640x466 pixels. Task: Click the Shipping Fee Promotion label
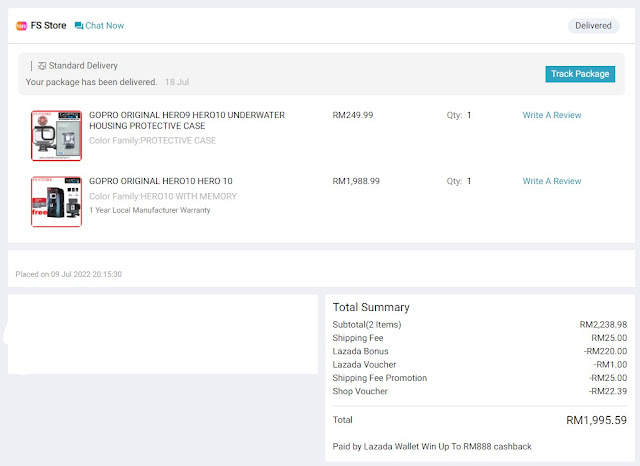click(380, 378)
